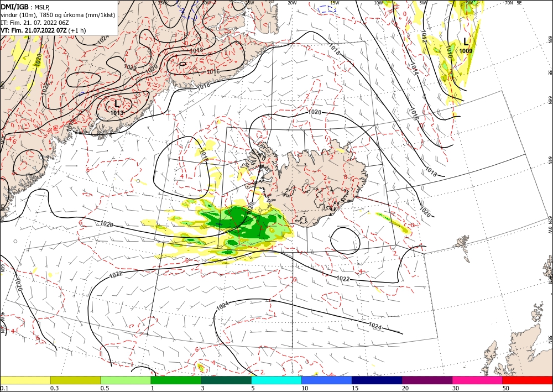Click the '25W' longitude label at top

tap(249, 2)
